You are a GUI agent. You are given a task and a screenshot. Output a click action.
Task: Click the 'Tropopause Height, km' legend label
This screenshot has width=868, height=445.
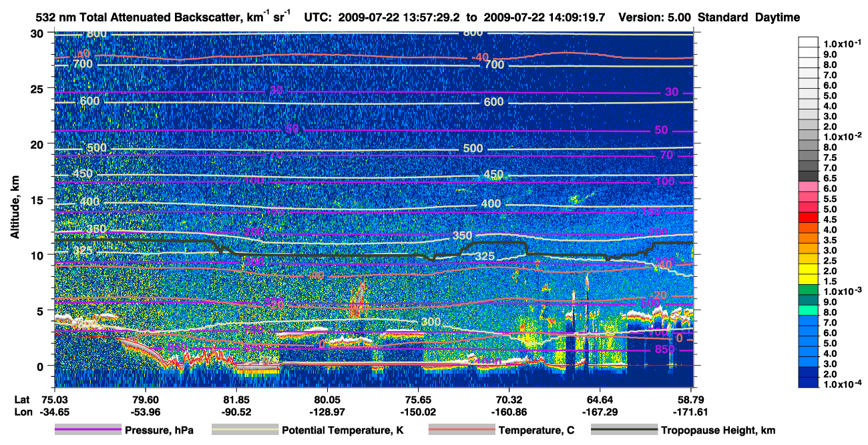718,430
